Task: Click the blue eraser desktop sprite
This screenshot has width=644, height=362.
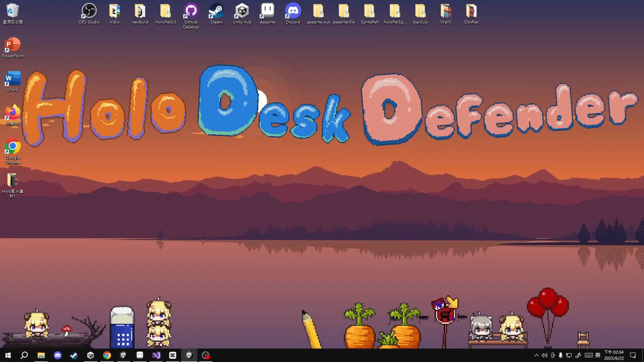Action: (x=122, y=327)
